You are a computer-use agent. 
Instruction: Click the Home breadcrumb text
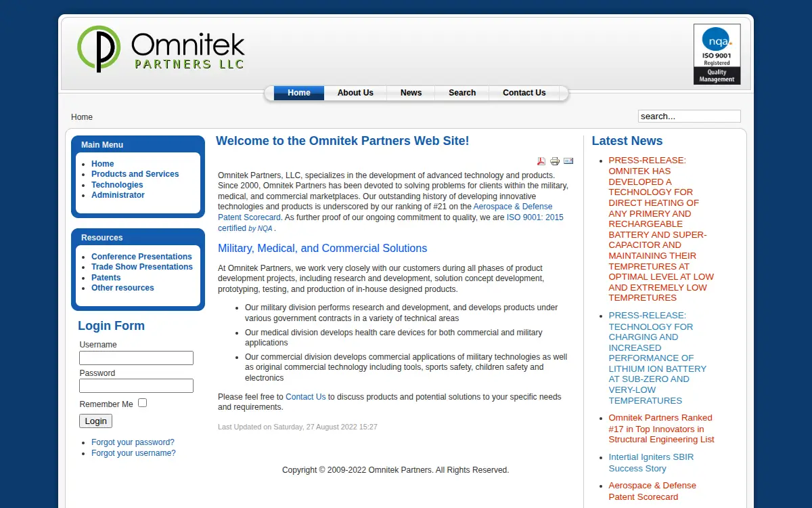coord(82,117)
